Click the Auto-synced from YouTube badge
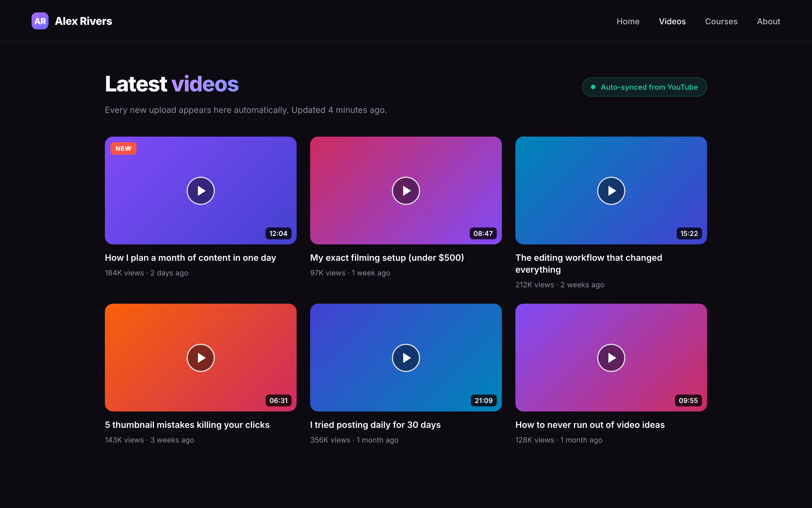The image size is (812, 508). pos(644,87)
